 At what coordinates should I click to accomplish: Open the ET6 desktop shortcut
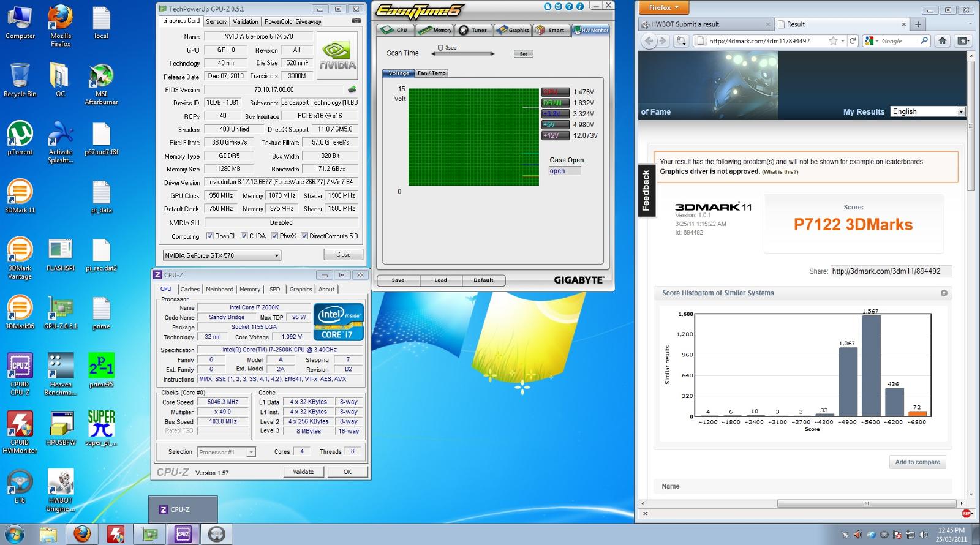click(x=20, y=487)
